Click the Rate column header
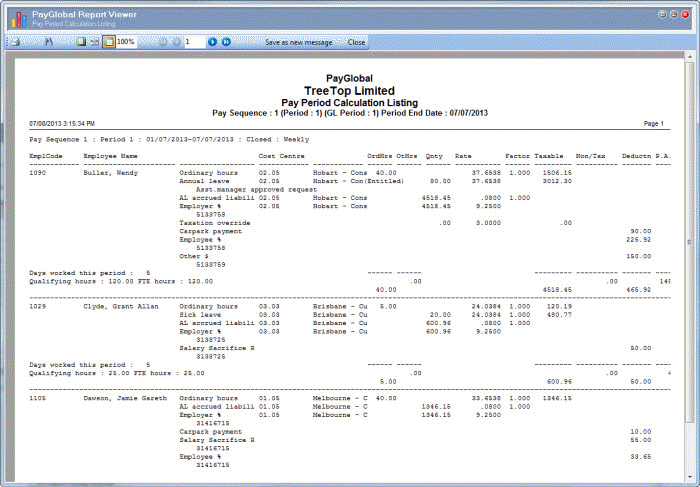The height and width of the screenshot is (487, 700). 463,156
